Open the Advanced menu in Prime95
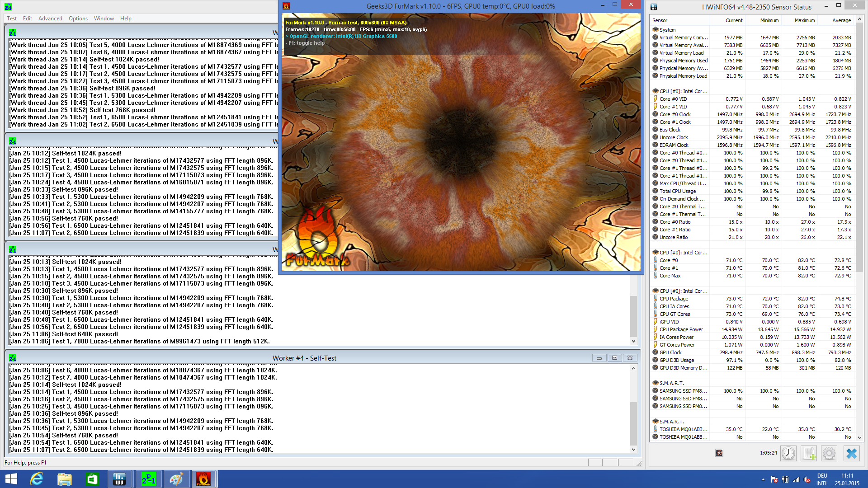 click(x=50, y=19)
